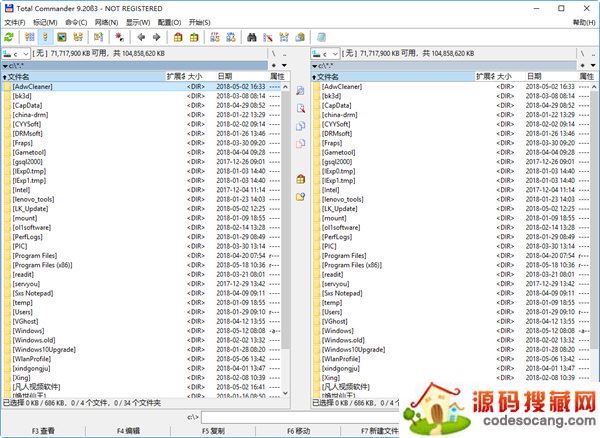Image resolution: width=600 pixels, height=438 pixels.
Task: Go forward with the right arrow icon
Action: pos(157,37)
